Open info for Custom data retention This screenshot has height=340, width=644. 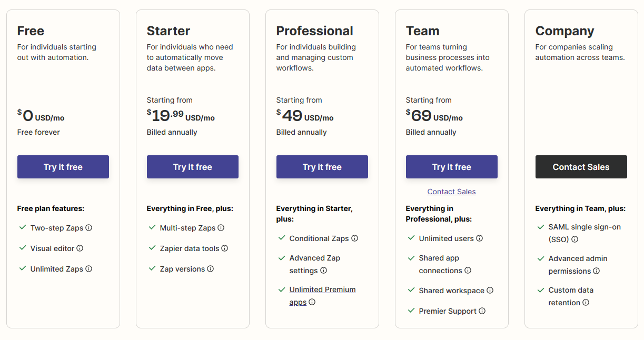(586, 303)
